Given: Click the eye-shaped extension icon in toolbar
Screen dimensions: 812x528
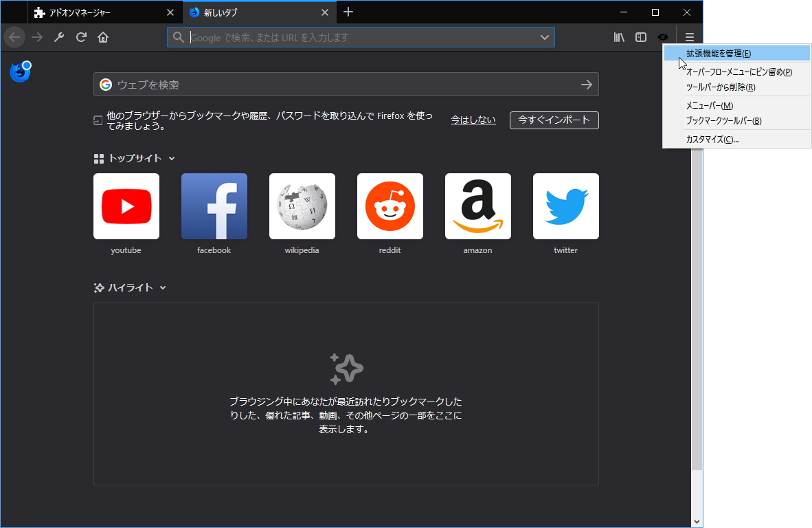Looking at the screenshot, I should (x=662, y=37).
